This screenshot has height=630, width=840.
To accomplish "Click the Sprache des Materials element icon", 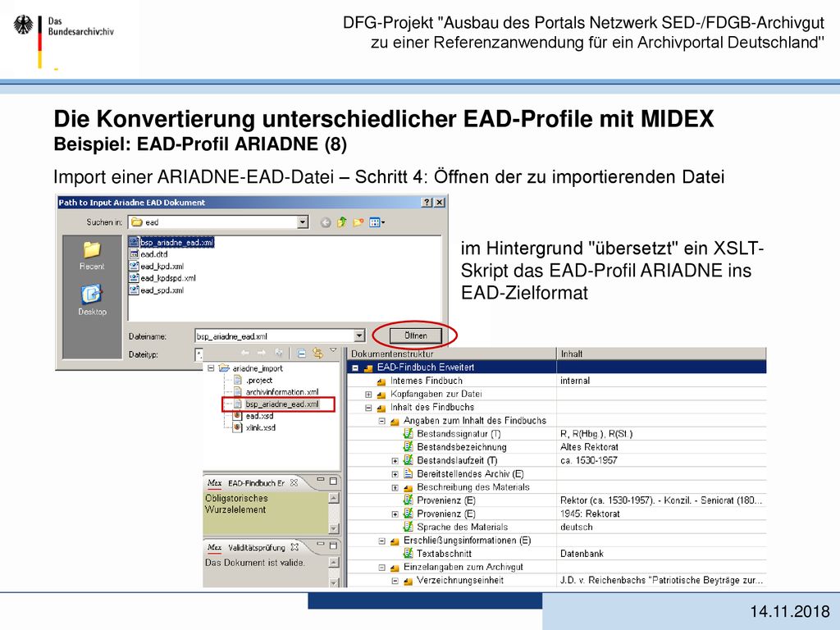I will point(408,527).
